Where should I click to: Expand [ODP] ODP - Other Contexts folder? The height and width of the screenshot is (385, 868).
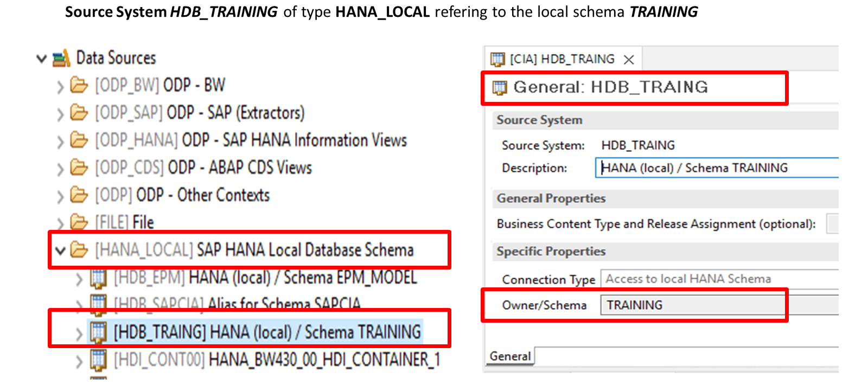[x=60, y=196]
